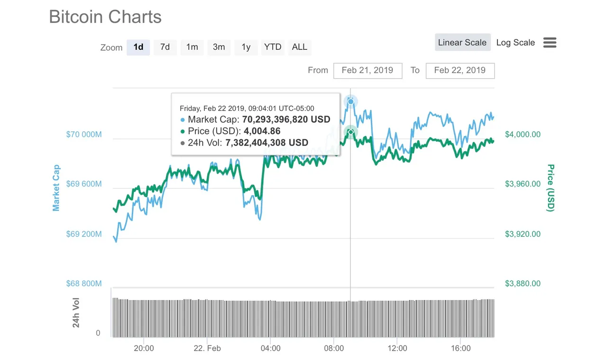Image resolution: width=607 pixels, height=364 pixels.
Task: Click the tooltip 24h Vol value line
Action: [244, 142]
